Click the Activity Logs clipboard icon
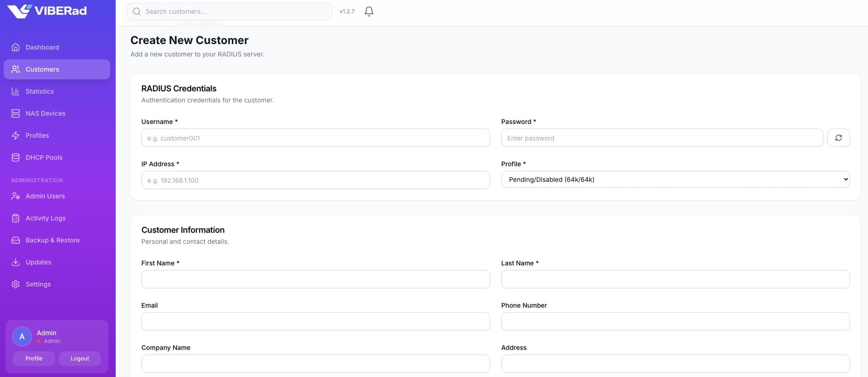868x377 pixels. [16, 218]
